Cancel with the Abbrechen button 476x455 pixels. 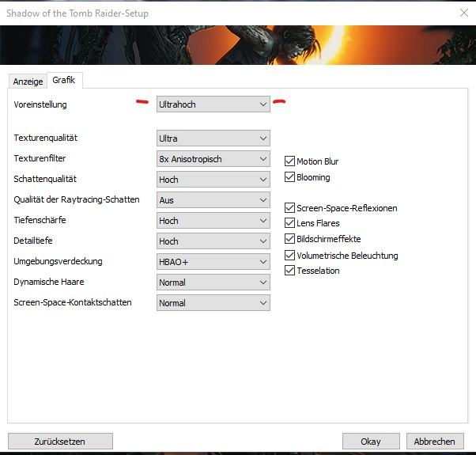(x=435, y=442)
